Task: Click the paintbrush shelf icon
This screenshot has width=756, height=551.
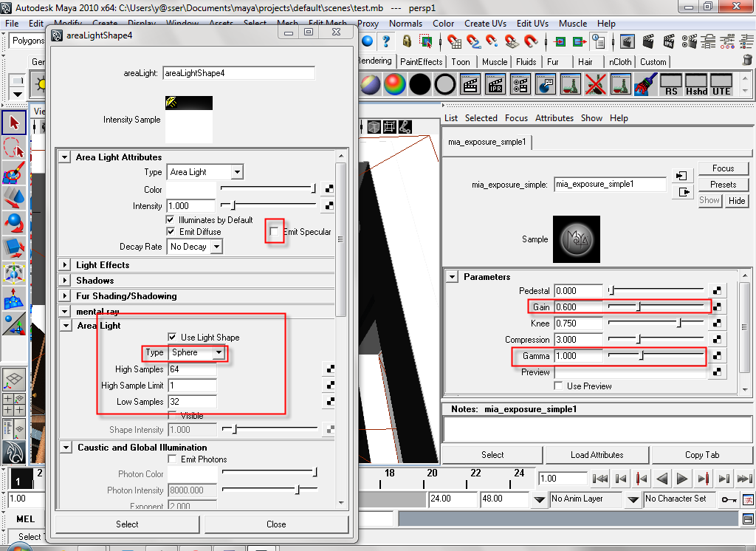Action: (x=645, y=86)
